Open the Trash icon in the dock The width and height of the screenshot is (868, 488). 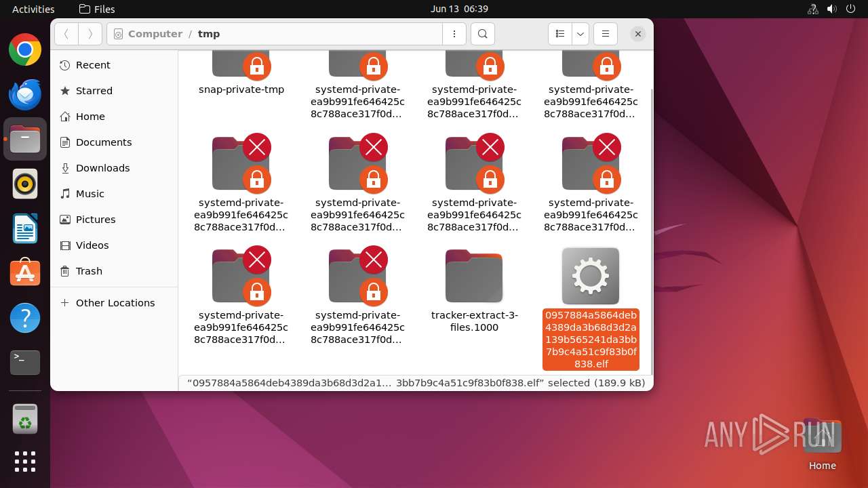point(25,419)
